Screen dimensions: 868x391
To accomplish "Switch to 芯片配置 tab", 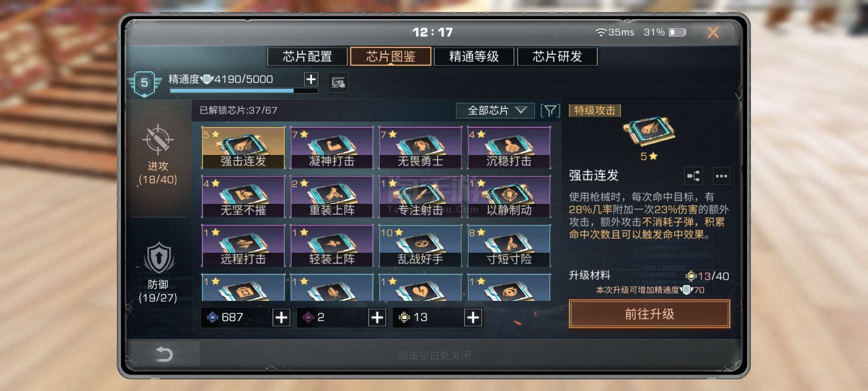I will [x=307, y=56].
